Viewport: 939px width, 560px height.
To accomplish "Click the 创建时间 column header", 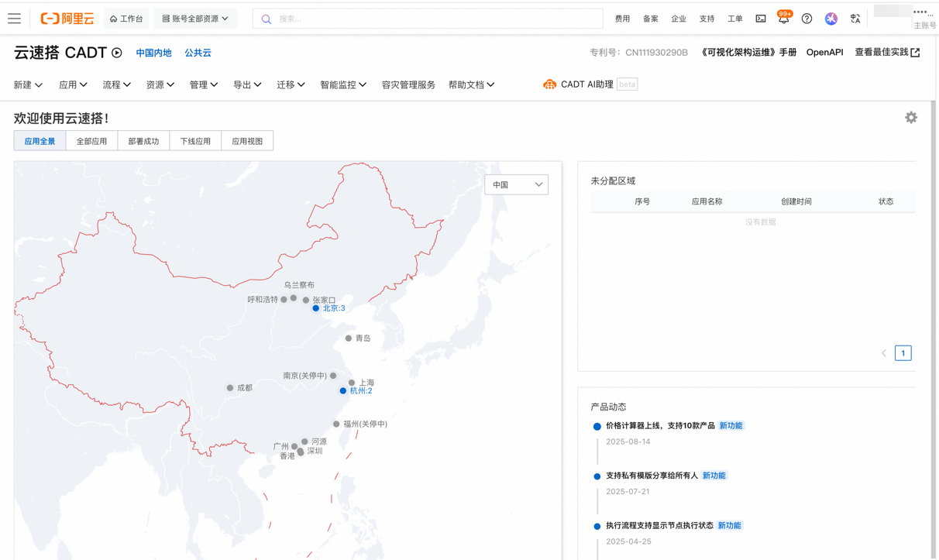I will (796, 201).
